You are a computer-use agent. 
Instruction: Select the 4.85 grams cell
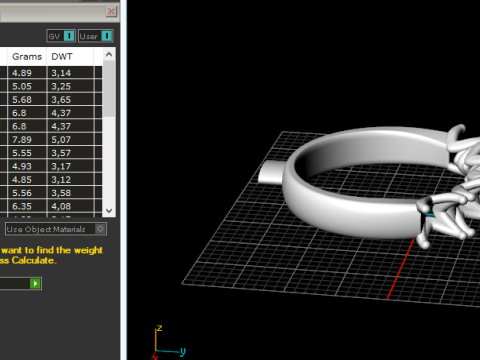tap(27, 179)
